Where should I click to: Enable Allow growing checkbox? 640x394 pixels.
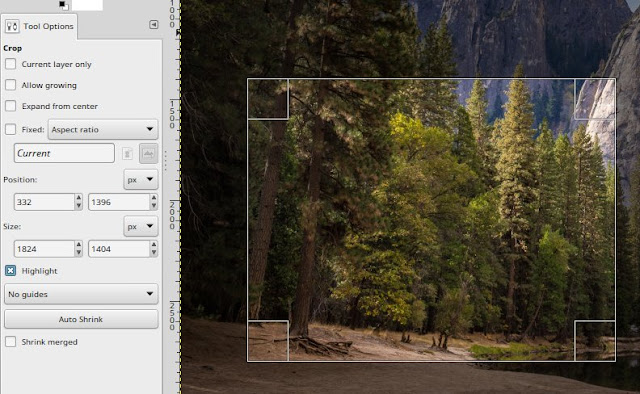coord(11,85)
